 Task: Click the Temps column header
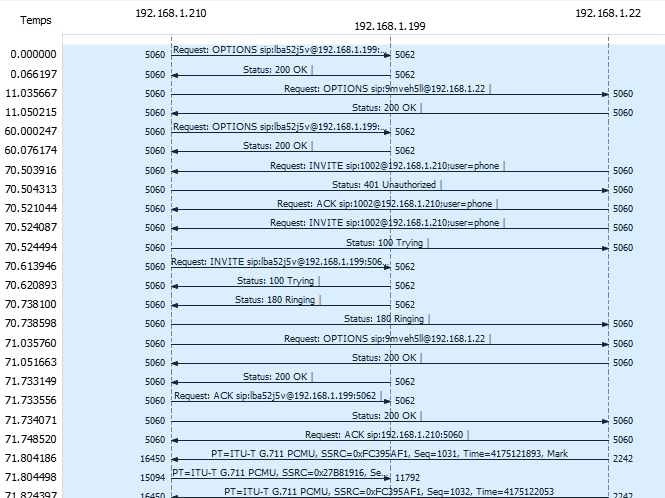tap(36, 19)
